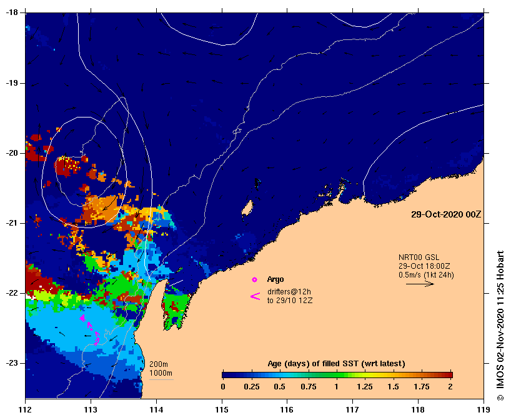Click longitude axis label 117

pos(352,409)
